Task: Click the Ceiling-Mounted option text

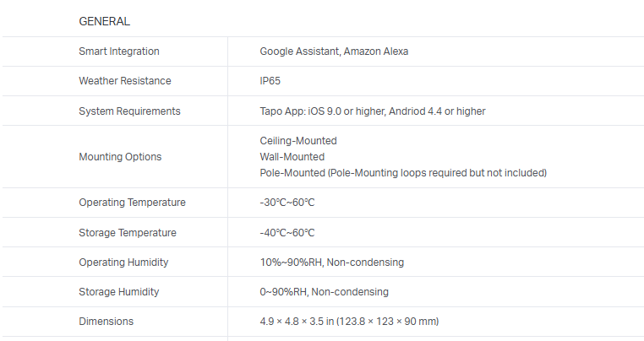Action: [298, 141]
